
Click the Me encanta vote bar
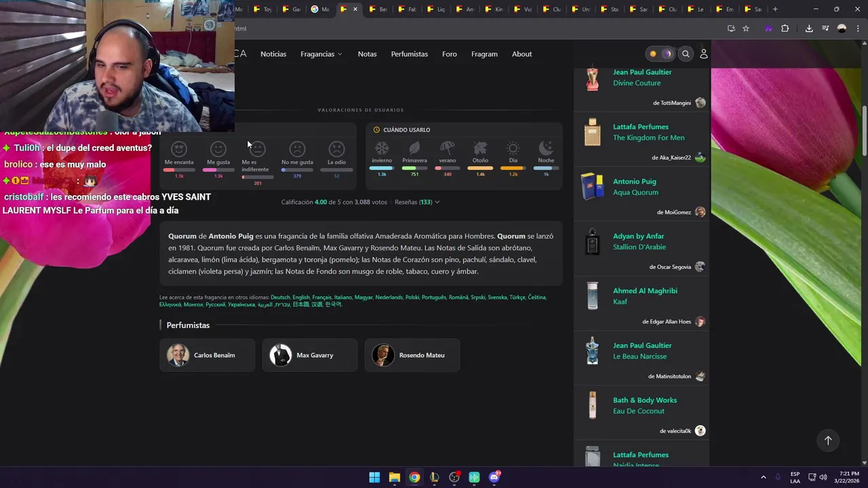pos(179,169)
